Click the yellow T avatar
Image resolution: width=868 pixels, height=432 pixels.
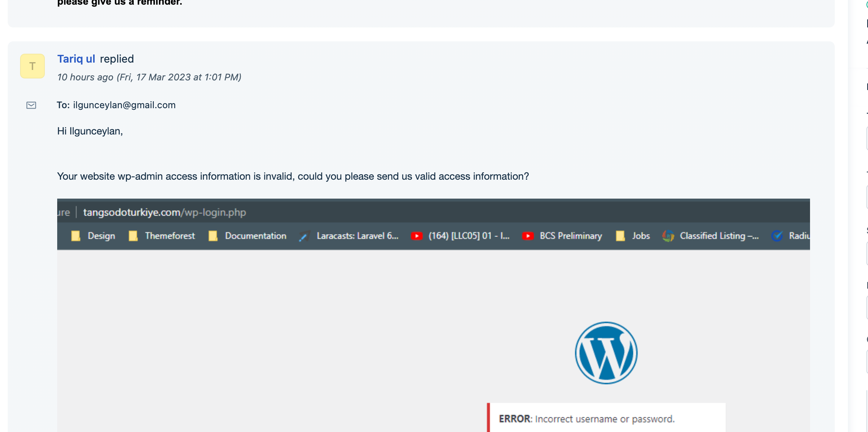pyautogui.click(x=32, y=66)
